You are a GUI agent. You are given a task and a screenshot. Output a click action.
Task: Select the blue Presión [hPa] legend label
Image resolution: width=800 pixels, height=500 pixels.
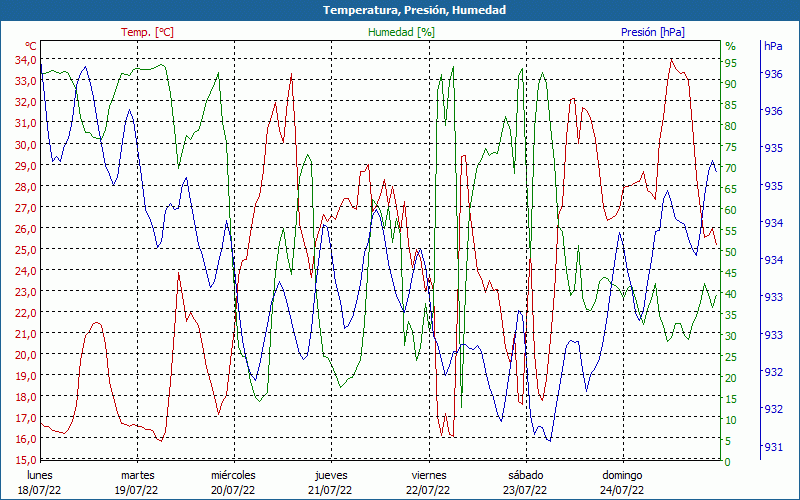[x=653, y=32]
